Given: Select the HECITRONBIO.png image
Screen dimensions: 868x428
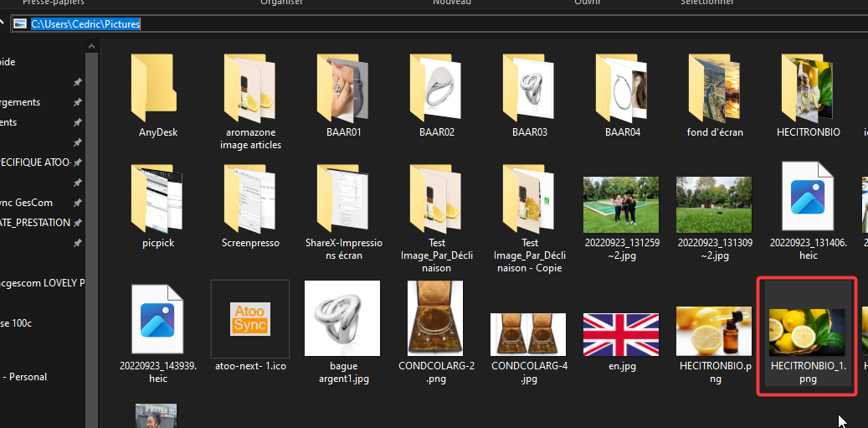Looking at the screenshot, I should tap(714, 331).
